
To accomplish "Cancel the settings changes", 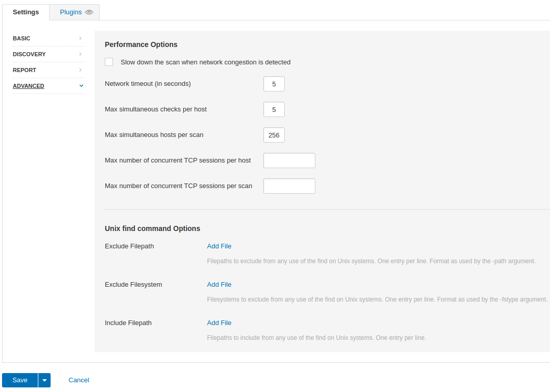I will tap(79, 380).
